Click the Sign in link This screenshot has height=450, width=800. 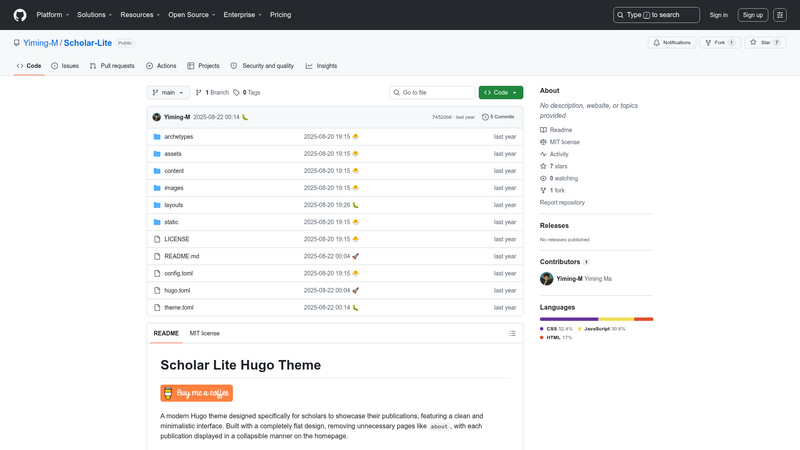coord(718,15)
